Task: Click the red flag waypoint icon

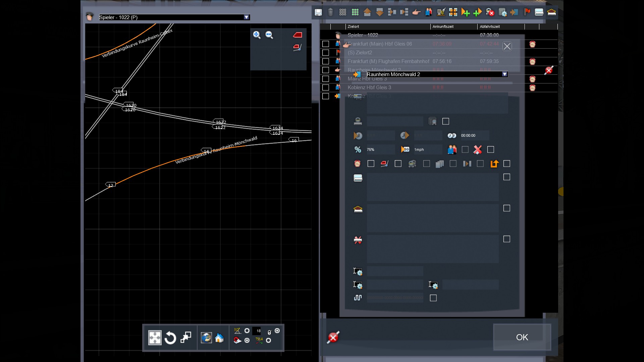Action: click(527, 12)
